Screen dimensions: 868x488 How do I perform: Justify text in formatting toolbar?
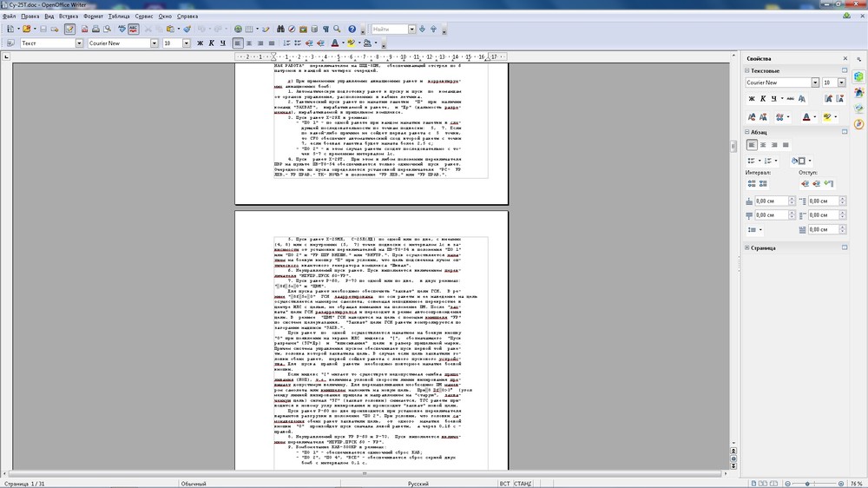[x=271, y=43]
